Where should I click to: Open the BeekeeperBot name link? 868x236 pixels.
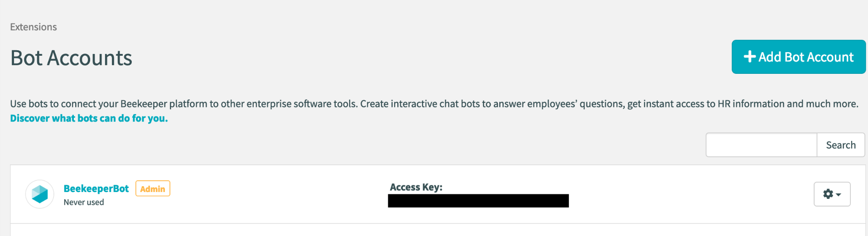(96, 188)
